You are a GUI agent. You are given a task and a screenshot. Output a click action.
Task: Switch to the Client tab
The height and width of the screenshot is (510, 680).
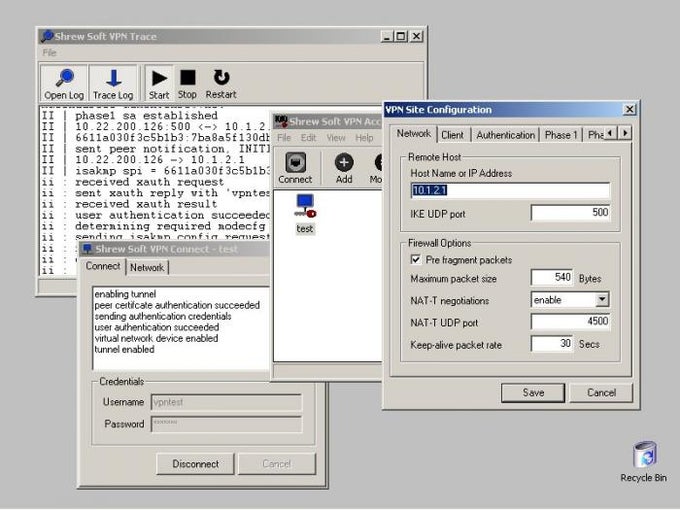[452, 135]
